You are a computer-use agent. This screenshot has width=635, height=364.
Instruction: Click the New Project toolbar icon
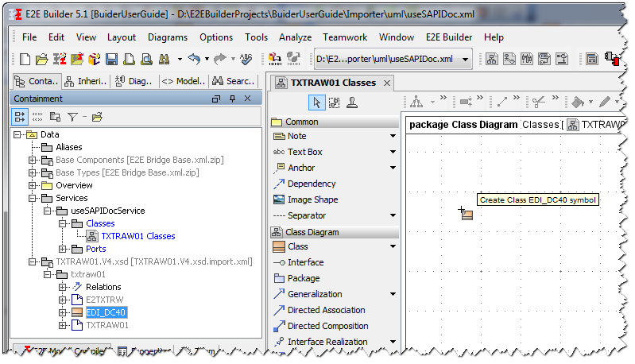point(25,59)
